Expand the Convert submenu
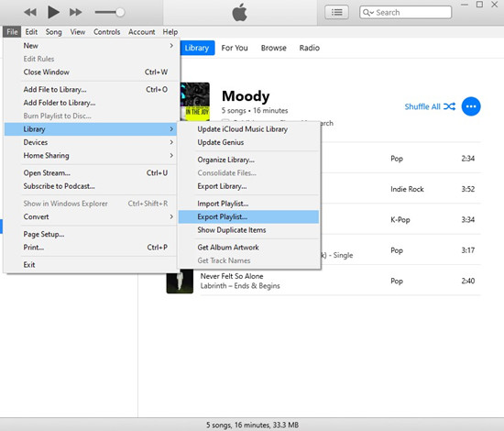Image resolution: width=504 pixels, height=431 pixels. 91,216
